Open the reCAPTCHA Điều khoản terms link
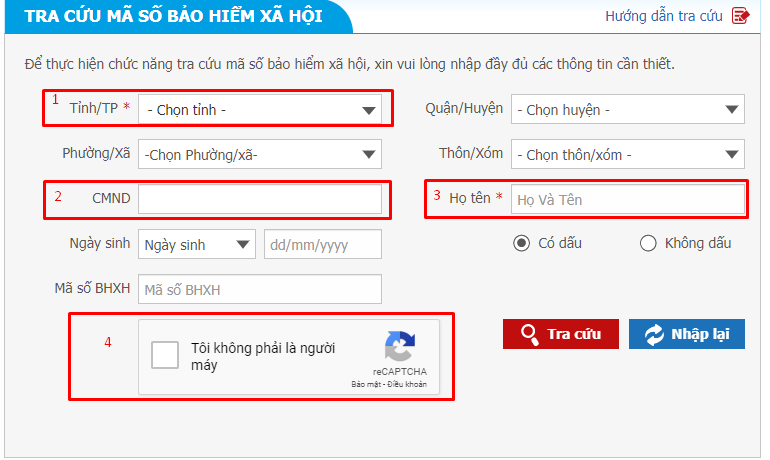The image size is (770, 460). point(407,384)
